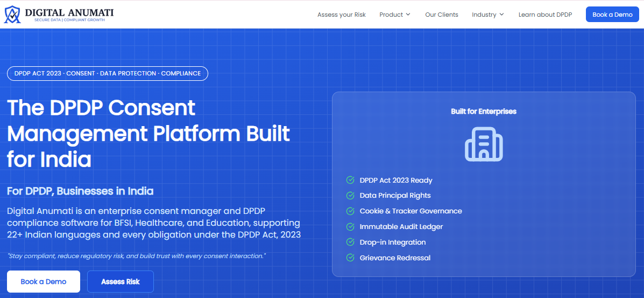Click the Digital Anumati brand name text
The height and width of the screenshot is (298, 644).
pyautogui.click(x=69, y=13)
